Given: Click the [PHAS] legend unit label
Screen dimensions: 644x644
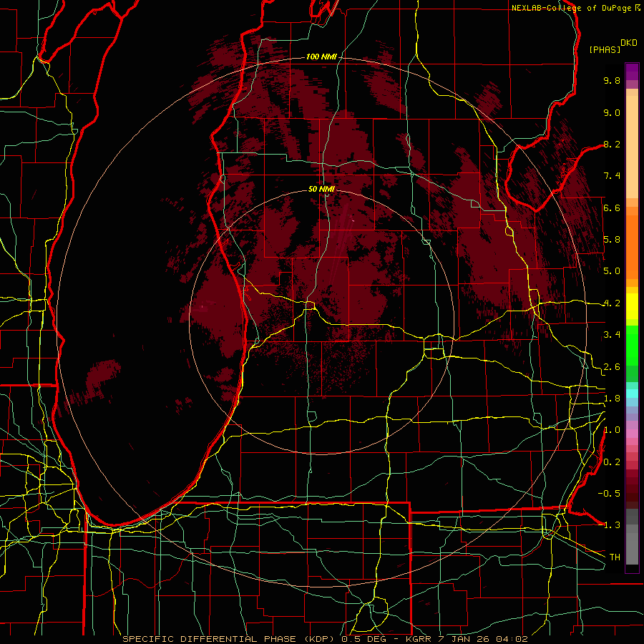Looking at the screenshot, I should [605, 50].
